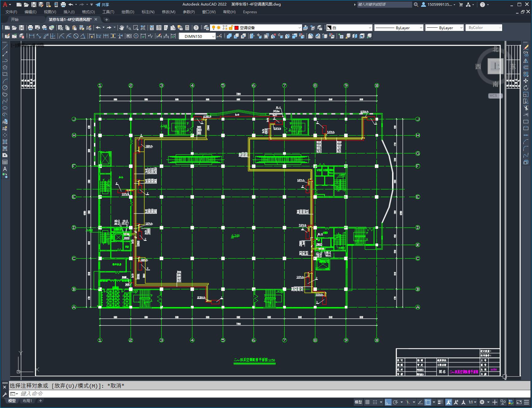Click the ViewCube 上 top face
This screenshot has height=408, width=532.
495,66
